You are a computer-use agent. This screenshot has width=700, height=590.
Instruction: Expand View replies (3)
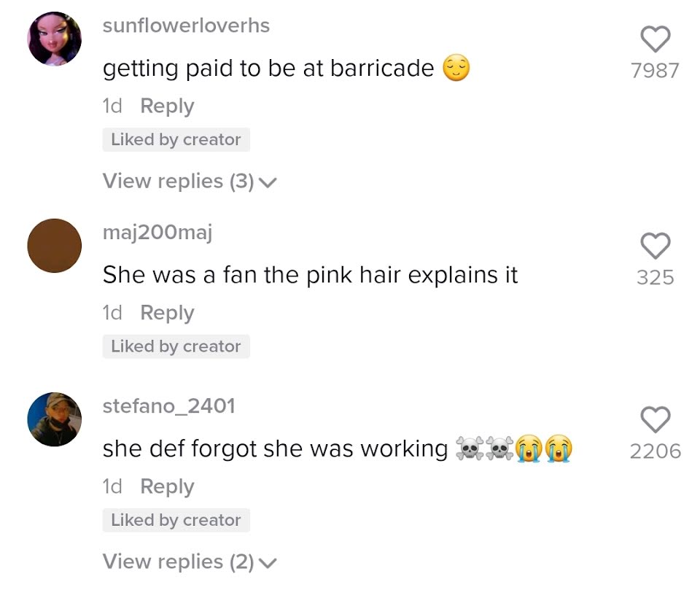pyautogui.click(x=190, y=182)
